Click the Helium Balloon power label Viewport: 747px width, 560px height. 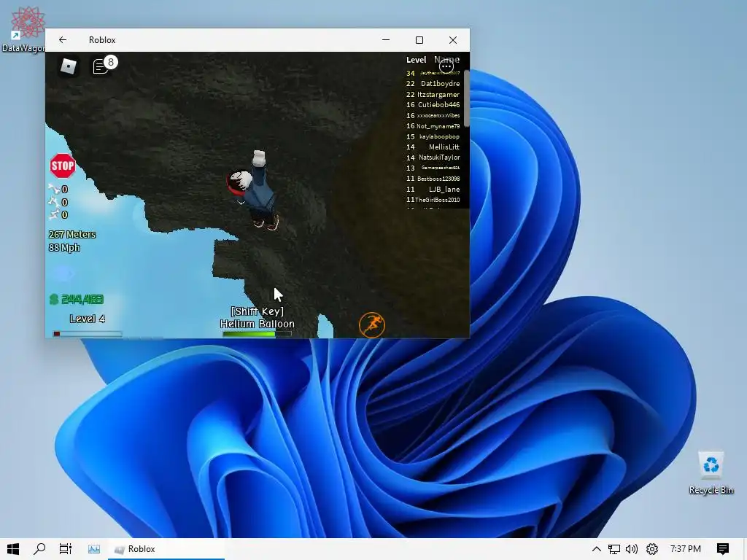[x=258, y=324]
